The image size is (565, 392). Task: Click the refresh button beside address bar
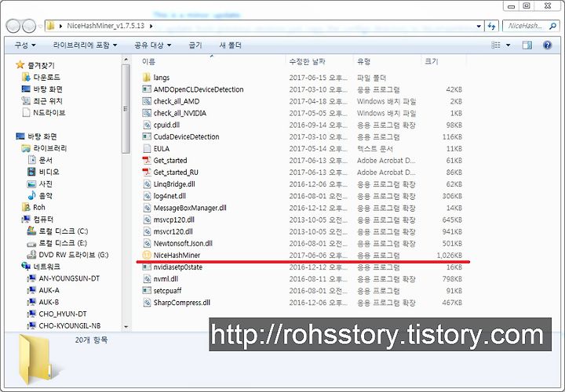[491, 26]
